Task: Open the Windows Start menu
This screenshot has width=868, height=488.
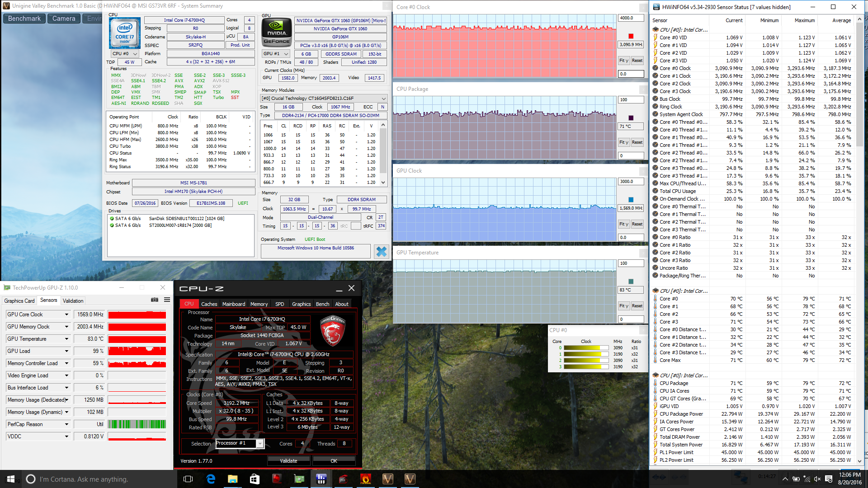Action: [x=11, y=479]
